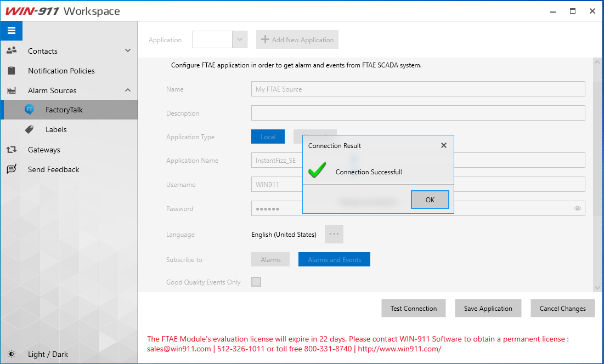604x364 pixels.
Task: Click the Description input field
Action: click(x=418, y=113)
